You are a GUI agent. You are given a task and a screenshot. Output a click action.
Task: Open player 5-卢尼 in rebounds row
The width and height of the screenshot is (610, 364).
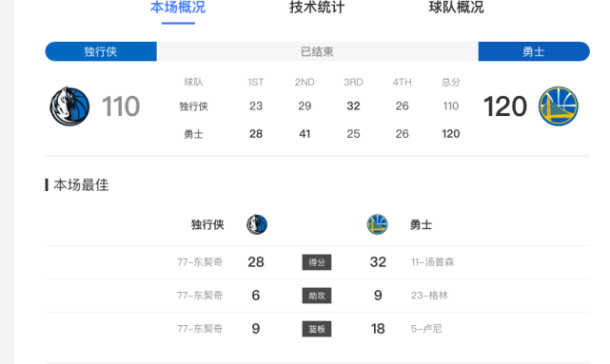426,329
